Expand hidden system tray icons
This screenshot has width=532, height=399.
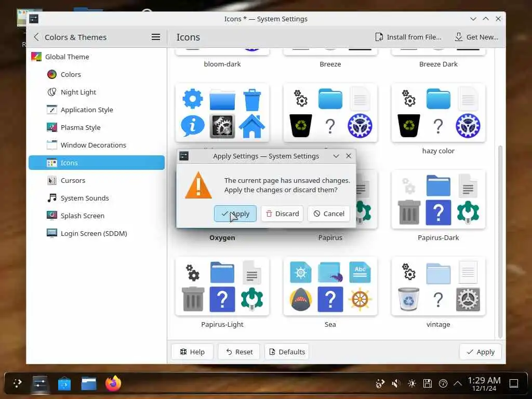(458, 384)
